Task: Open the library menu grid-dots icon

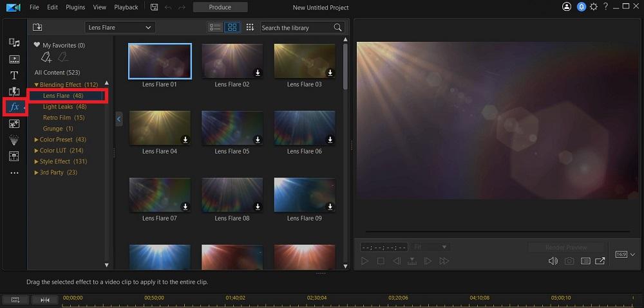Action: coord(250,27)
